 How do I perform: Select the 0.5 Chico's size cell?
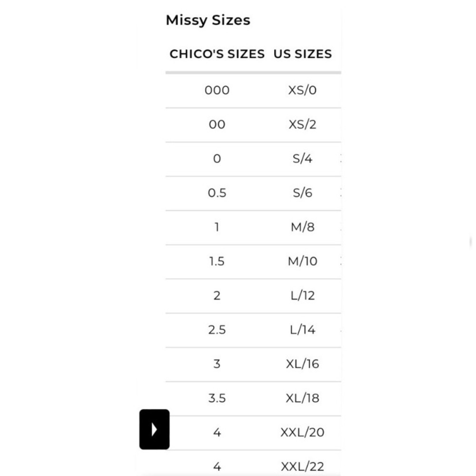click(x=217, y=193)
